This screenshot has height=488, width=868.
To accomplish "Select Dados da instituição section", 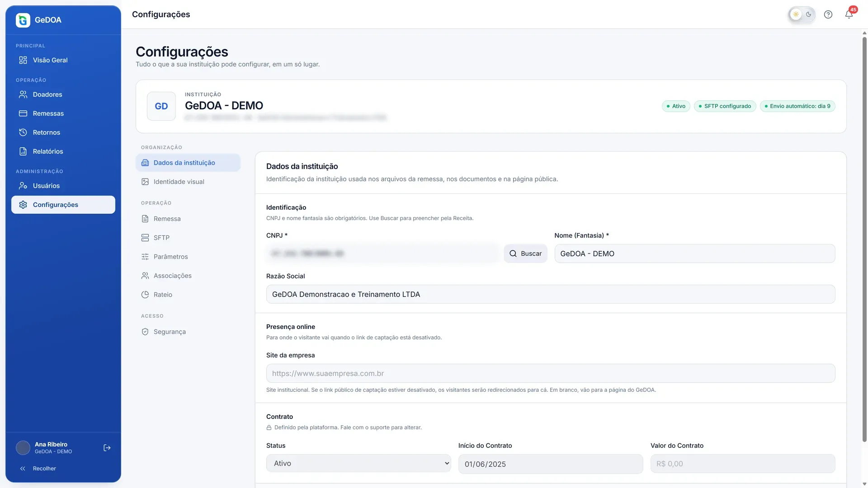I will tap(188, 163).
